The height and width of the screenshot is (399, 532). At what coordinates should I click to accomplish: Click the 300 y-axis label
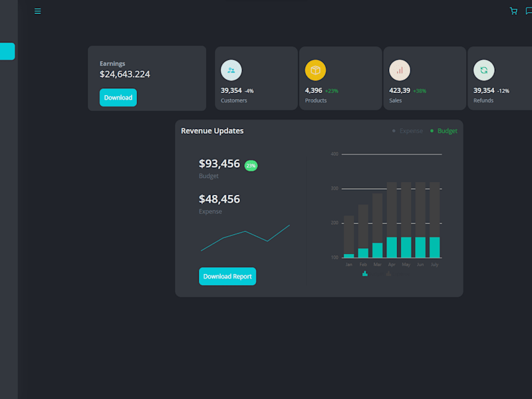(x=334, y=188)
